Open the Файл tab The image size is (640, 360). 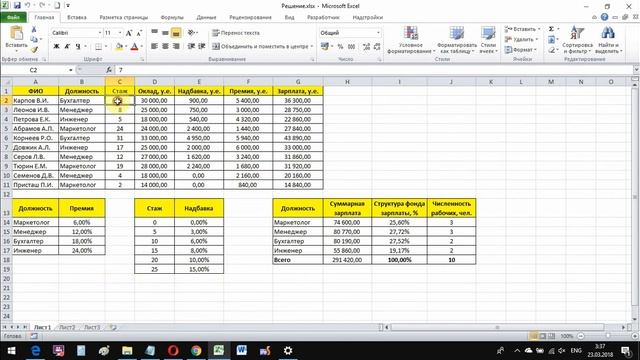13,18
